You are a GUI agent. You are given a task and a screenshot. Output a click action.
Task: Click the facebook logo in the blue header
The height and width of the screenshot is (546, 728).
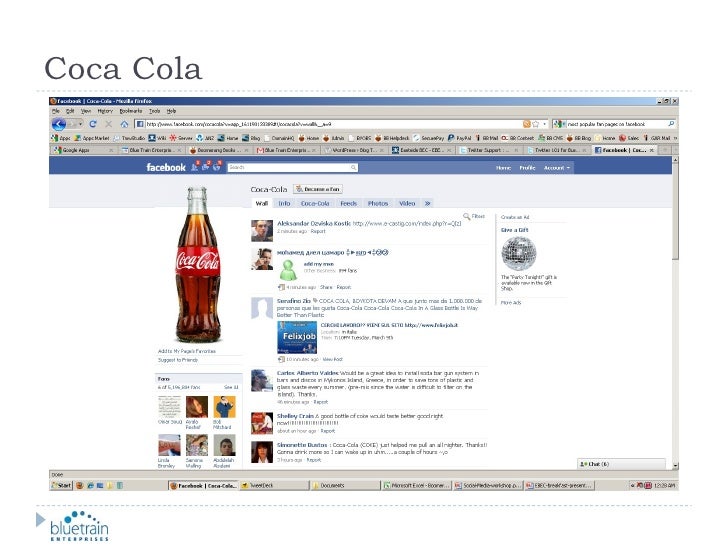(x=166, y=167)
